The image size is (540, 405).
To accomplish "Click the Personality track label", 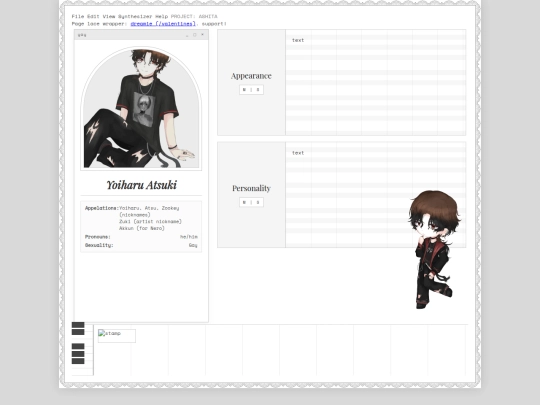I will [x=251, y=188].
